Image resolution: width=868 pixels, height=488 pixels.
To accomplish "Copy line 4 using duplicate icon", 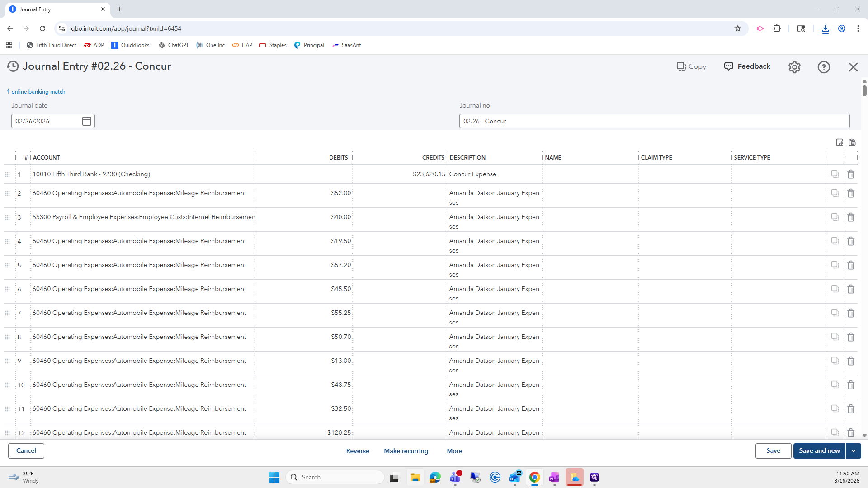I will (x=835, y=241).
